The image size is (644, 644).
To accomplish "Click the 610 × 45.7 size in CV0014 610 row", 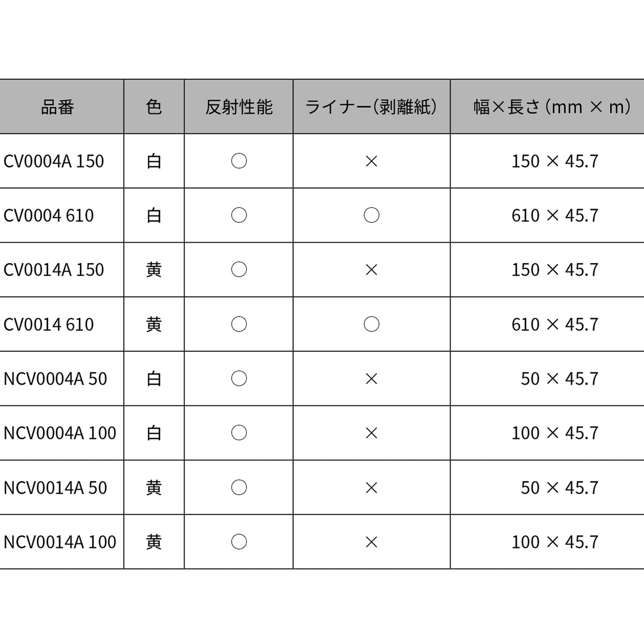I will 555,324.
